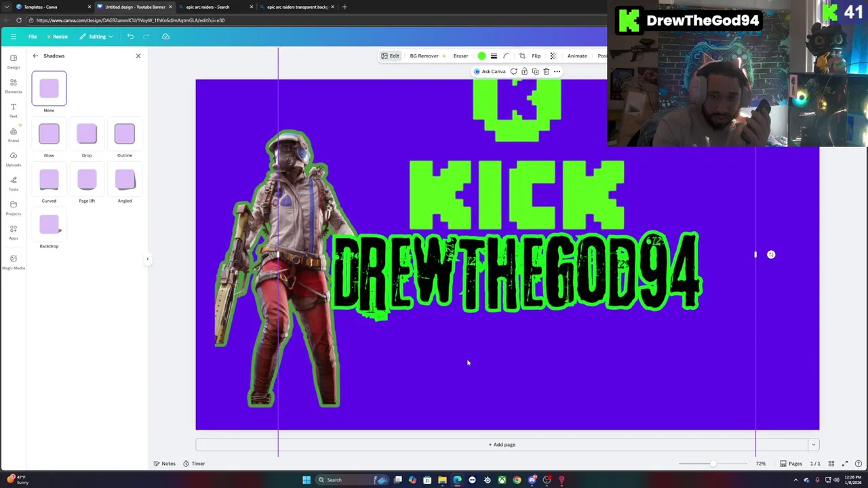Viewport: 868px width, 488px height.
Task: Open the green border color swatch
Action: pyautogui.click(x=481, y=56)
